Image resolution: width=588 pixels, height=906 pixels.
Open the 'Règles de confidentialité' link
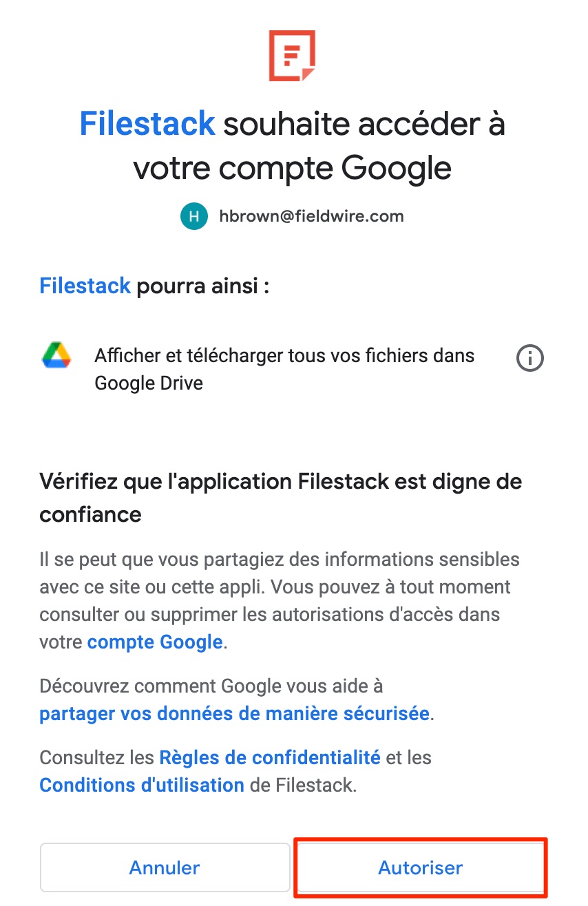(270, 757)
